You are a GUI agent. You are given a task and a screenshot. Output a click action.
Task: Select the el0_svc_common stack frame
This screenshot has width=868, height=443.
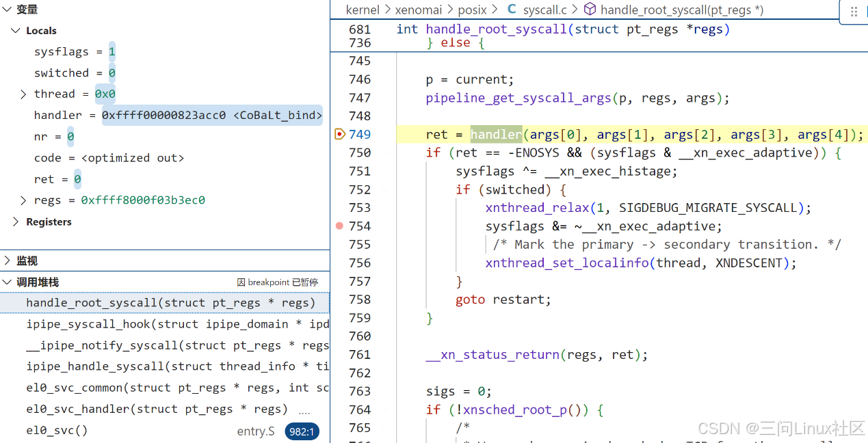point(164,388)
